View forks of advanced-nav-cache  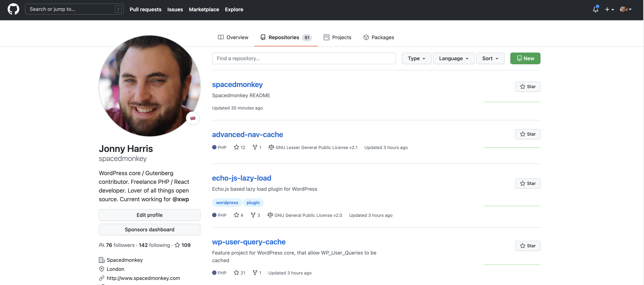[x=257, y=147]
